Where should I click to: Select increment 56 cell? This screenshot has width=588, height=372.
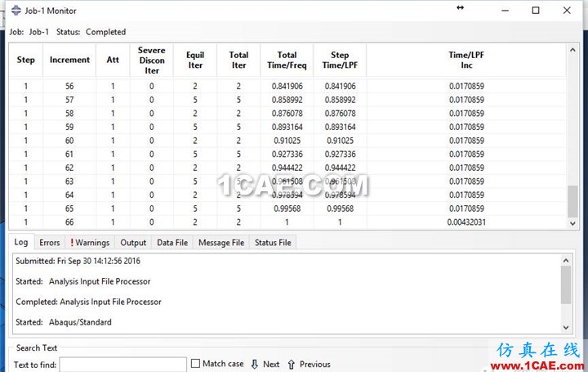(x=69, y=87)
